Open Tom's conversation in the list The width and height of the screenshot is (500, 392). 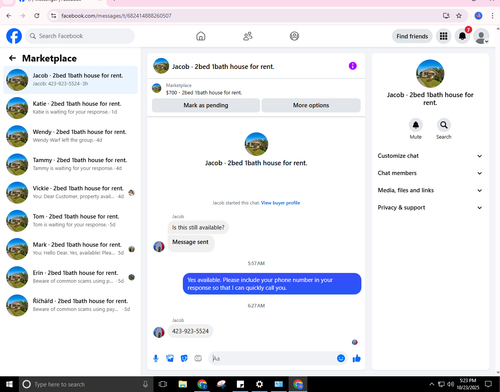(x=70, y=220)
